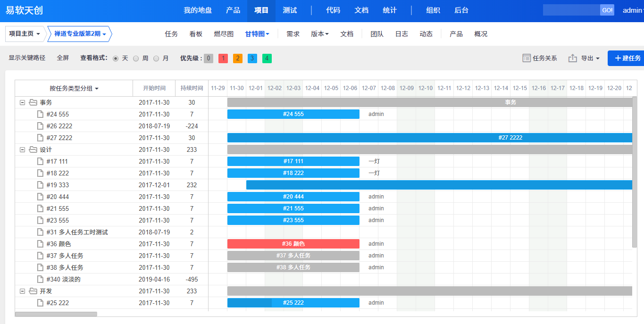Screen dimensions: 644x324
Task: Click the task relations list icon
Action: click(x=527, y=58)
